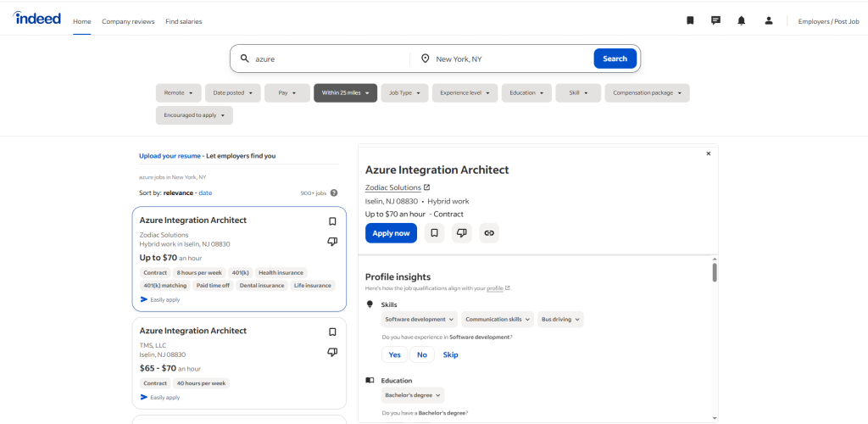Expand the Job Type filter
This screenshot has width=868, height=424.
(404, 93)
